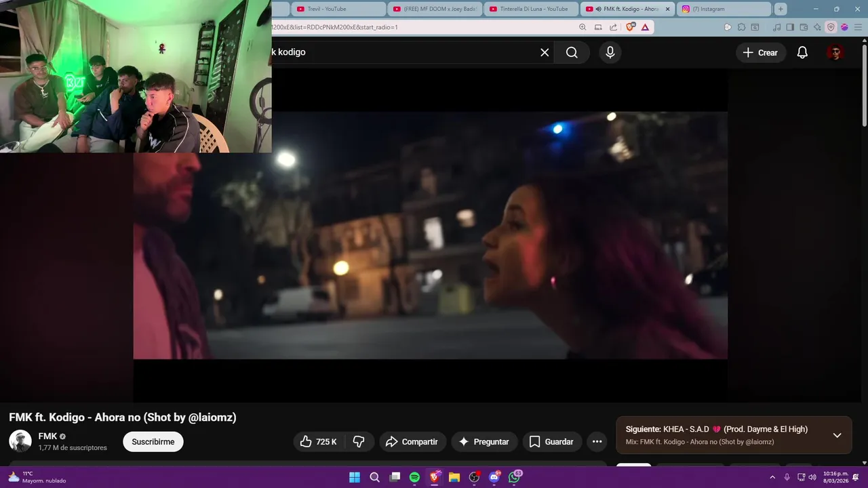Screen dimensions: 868x488
Task: Open the weather widget showing 11°C
Action: point(37,477)
